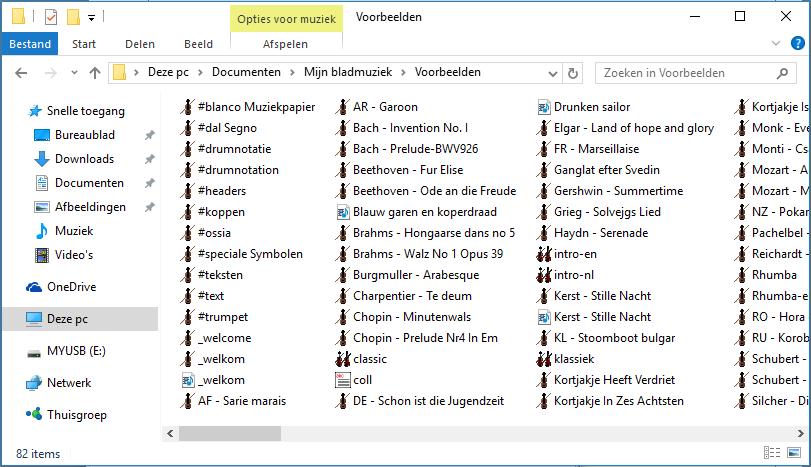Click the pin icon next to Bureaublad
The width and height of the screenshot is (811, 467).
(149, 135)
